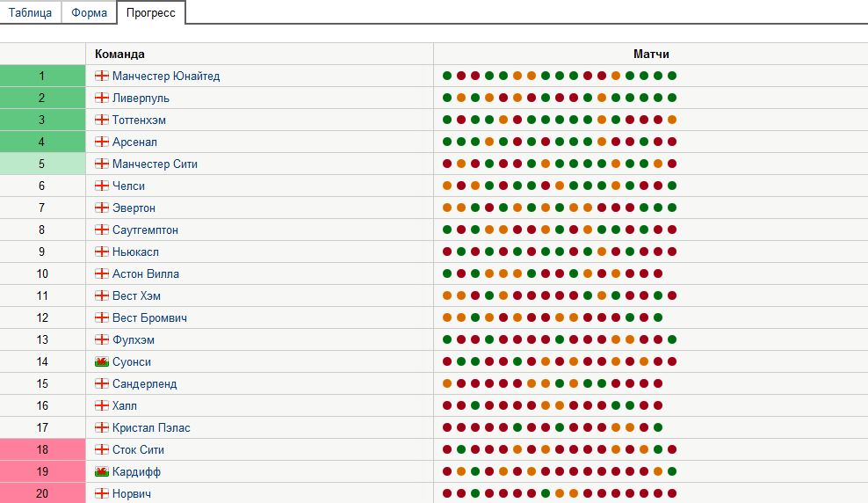Open team link Челси
868x503 pixels.
[x=128, y=186]
